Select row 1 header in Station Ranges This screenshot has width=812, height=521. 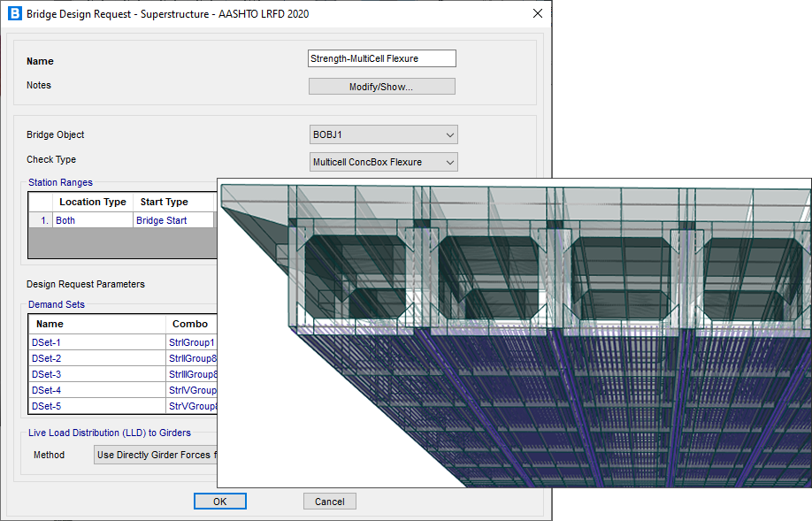point(41,220)
